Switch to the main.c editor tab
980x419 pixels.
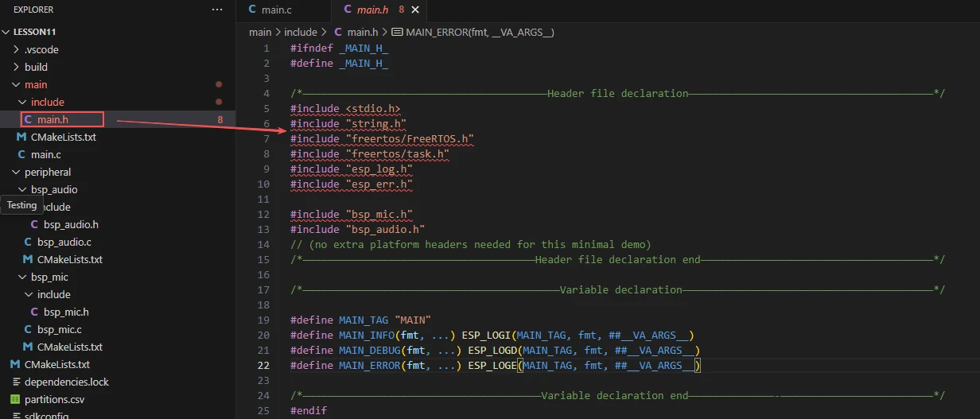coord(276,10)
